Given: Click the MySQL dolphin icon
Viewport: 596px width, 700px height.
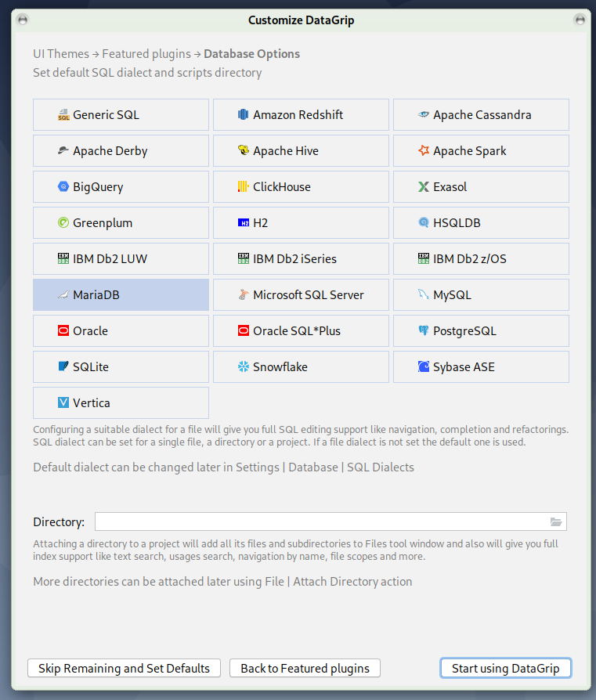Looking at the screenshot, I should pos(423,294).
